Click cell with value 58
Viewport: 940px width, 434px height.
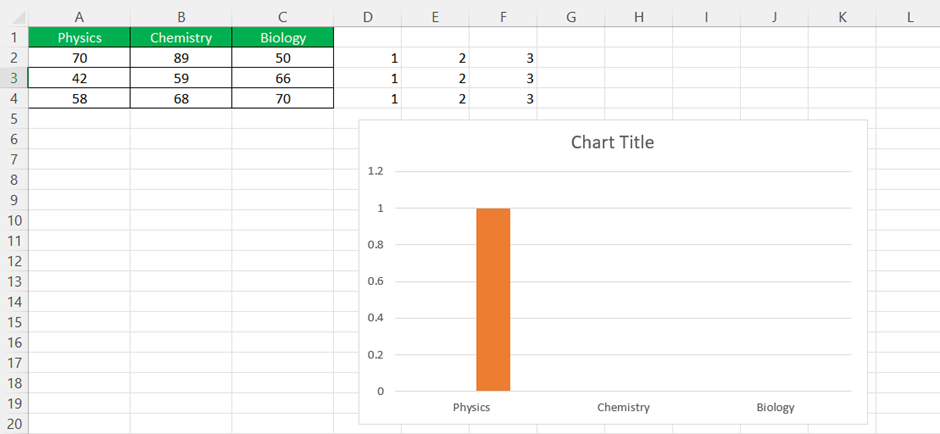(79, 99)
